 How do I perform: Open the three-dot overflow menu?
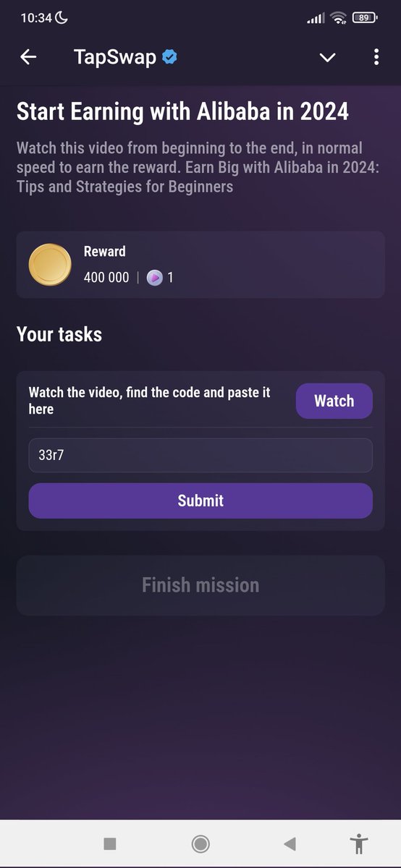376,58
